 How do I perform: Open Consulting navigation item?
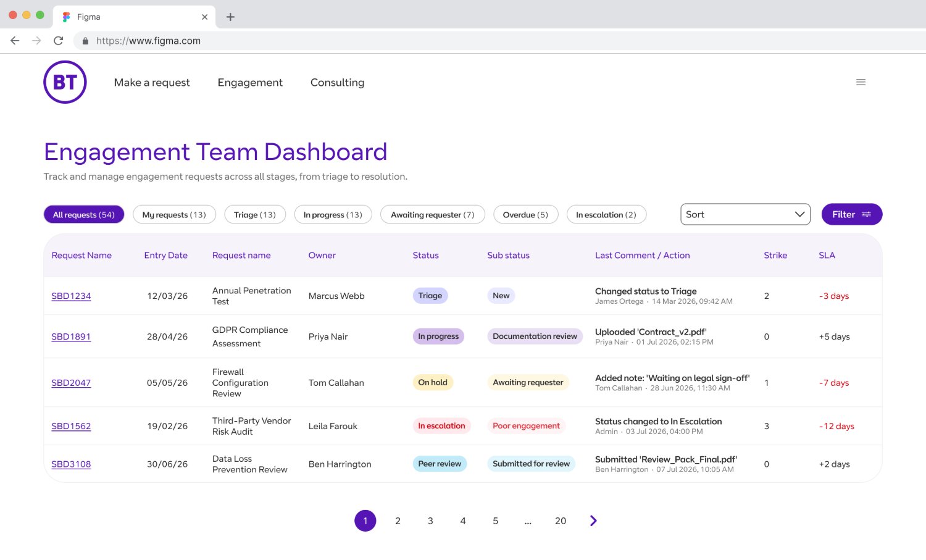337,82
